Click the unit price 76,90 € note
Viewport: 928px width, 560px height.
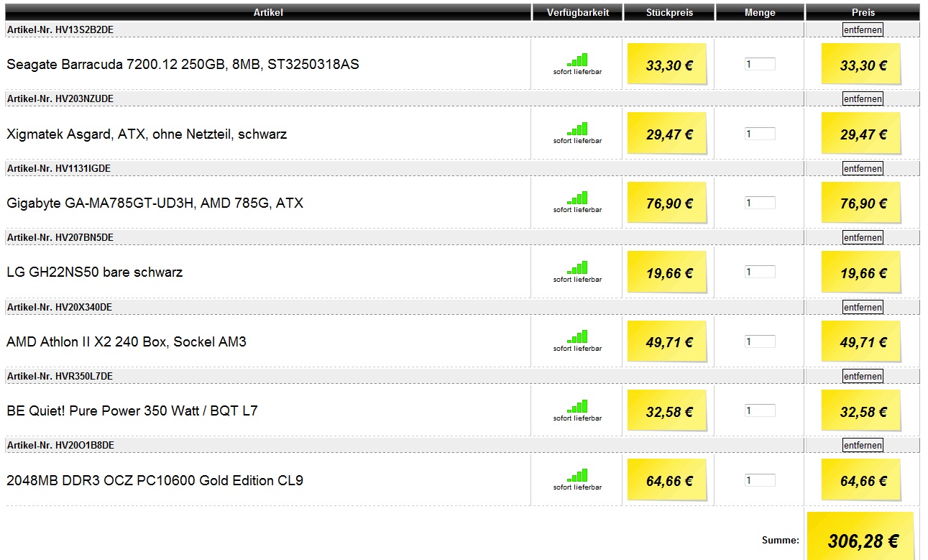668,203
